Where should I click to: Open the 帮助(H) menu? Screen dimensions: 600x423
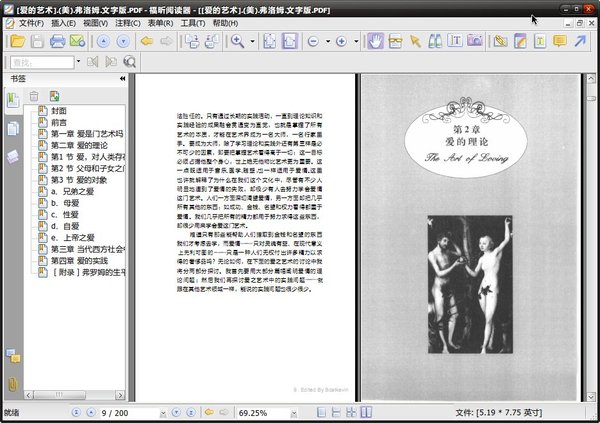(x=226, y=22)
